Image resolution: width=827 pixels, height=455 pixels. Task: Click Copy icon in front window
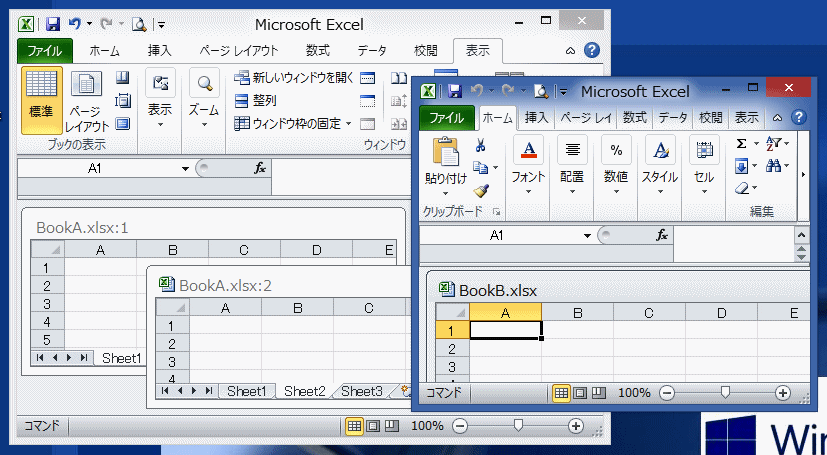coord(480,168)
